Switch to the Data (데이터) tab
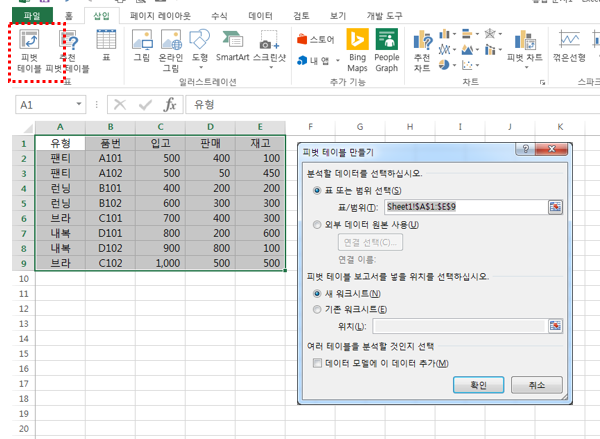The image size is (600, 439). tap(260, 16)
